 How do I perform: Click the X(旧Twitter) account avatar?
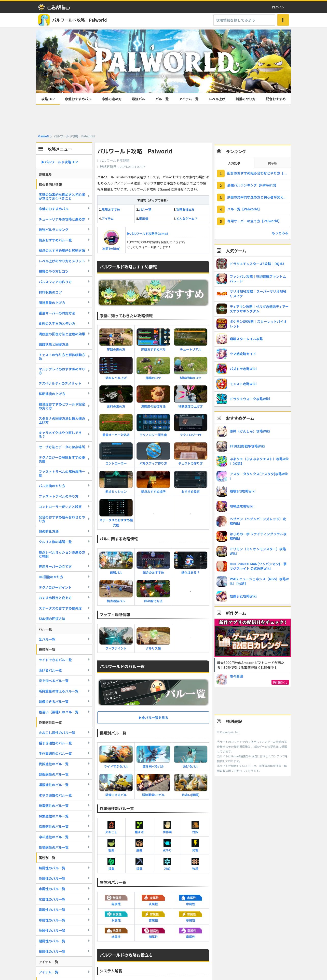click(x=111, y=238)
